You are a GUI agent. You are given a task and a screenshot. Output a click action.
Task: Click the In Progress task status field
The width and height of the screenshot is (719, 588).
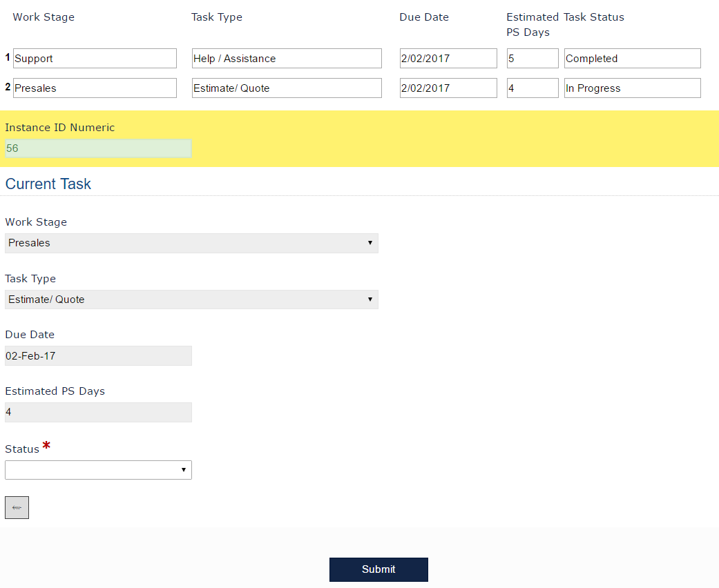(x=633, y=88)
